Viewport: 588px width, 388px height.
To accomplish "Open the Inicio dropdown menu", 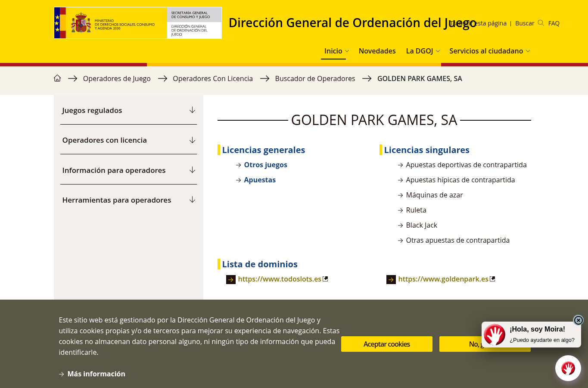I will click(336, 51).
